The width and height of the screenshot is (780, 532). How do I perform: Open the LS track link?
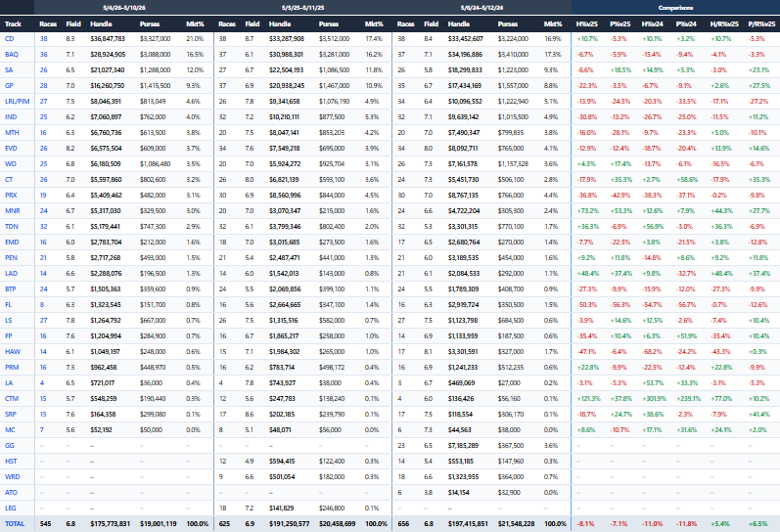pyautogui.click(x=9, y=321)
